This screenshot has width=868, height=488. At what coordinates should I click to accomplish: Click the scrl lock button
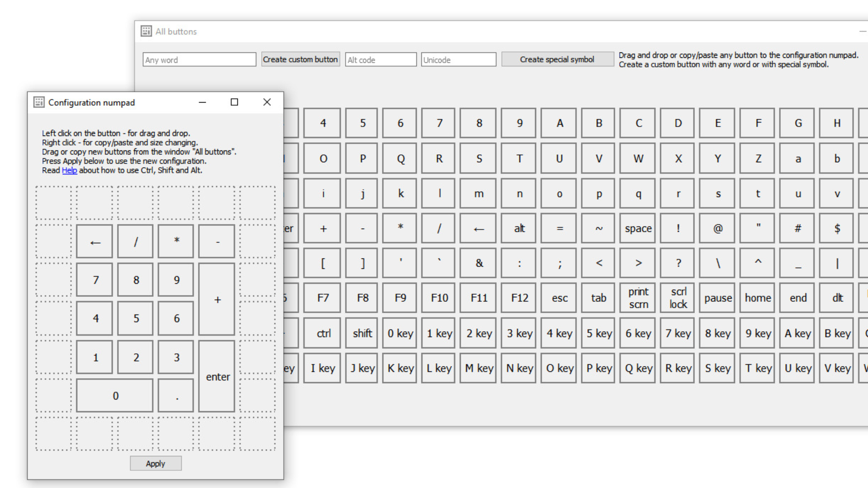pos(678,298)
